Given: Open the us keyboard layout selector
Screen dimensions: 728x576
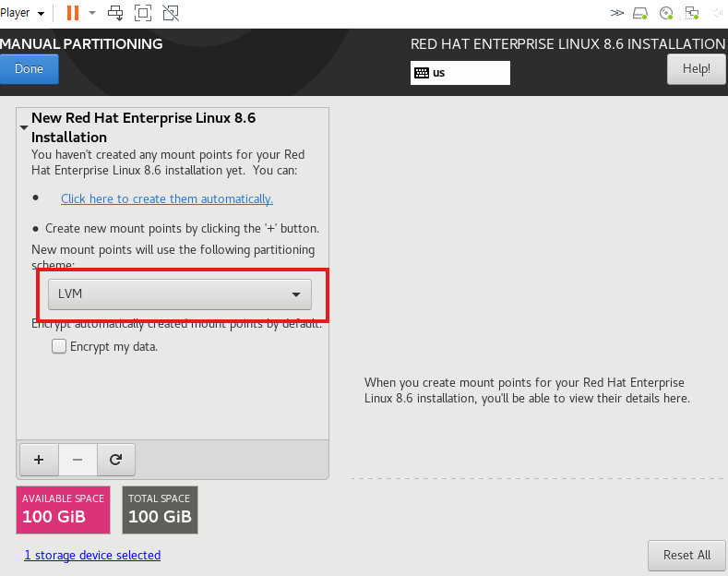Looking at the screenshot, I should coord(460,73).
